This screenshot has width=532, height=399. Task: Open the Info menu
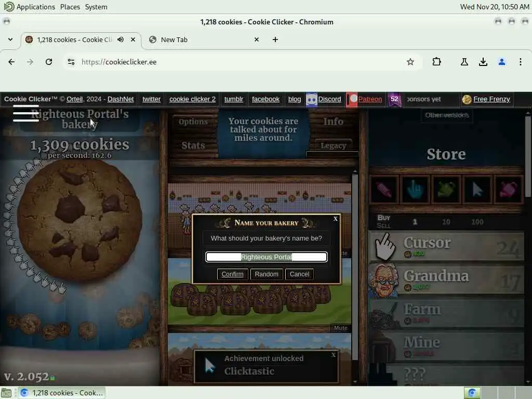(x=333, y=122)
